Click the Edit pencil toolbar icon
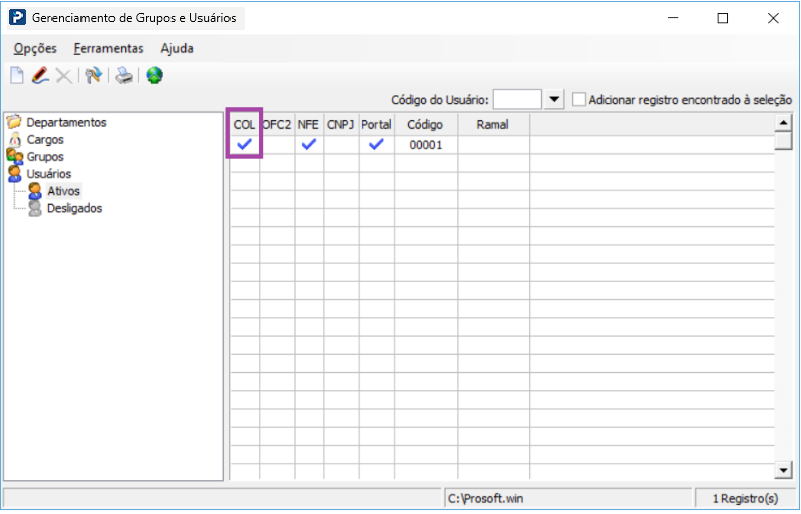The image size is (801, 514). pyautogui.click(x=40, y=76)
